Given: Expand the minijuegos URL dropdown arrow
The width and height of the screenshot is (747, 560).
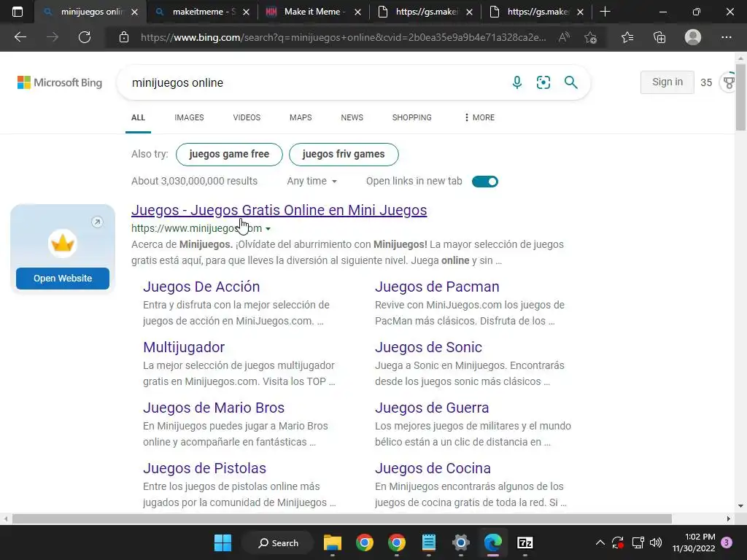Looking at the screenshot, I should coord(268,228).
